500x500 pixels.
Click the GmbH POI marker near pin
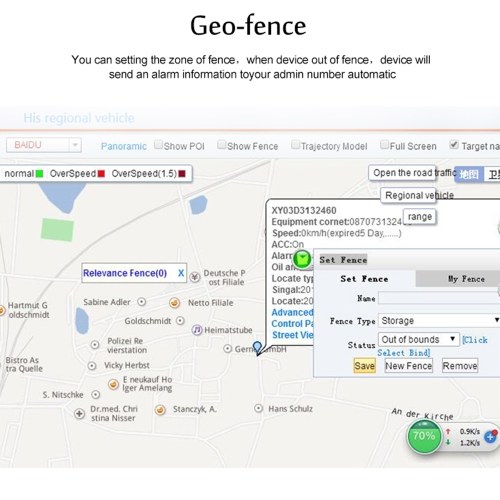pos(227,349)
